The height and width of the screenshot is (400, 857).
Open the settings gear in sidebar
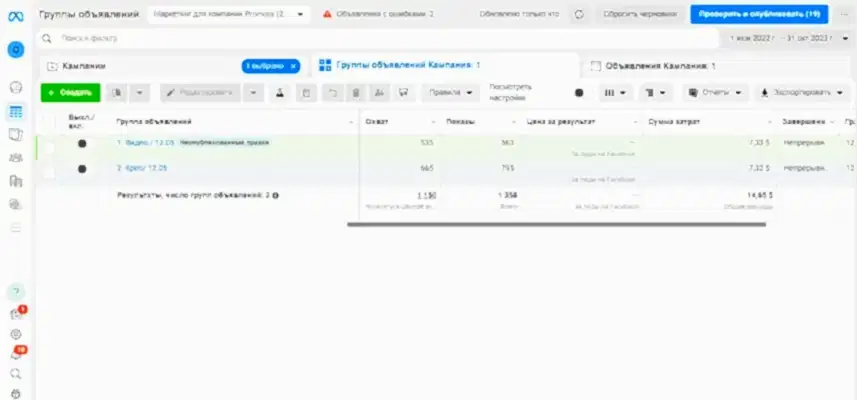pyautogui.click(x=15, y=334)
